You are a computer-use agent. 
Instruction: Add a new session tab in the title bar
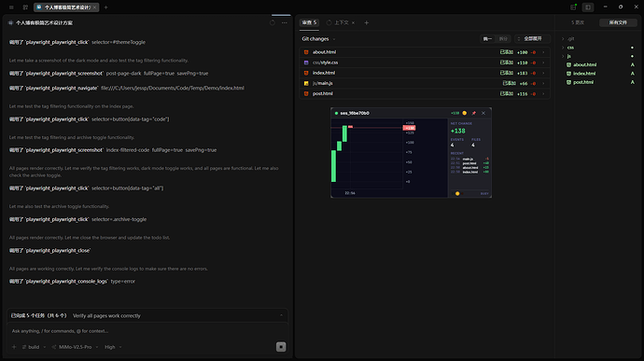pyautogui.click(x=106, y=7)
